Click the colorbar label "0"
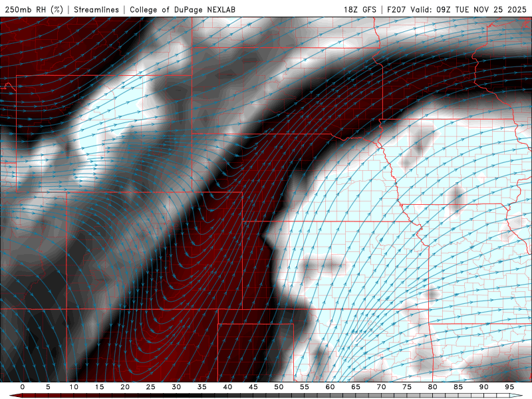This screenshot has width=532, height=399. click(x=23, y=387)
